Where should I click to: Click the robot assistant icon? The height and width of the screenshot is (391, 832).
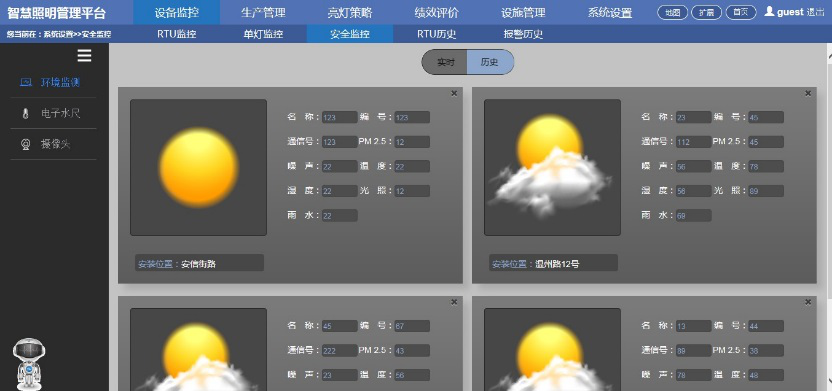tap(29, 364)
